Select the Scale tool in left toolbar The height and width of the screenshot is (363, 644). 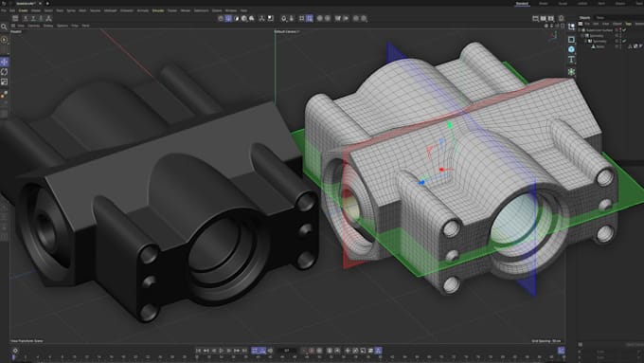pyautogui.click(x=5, y=82)
